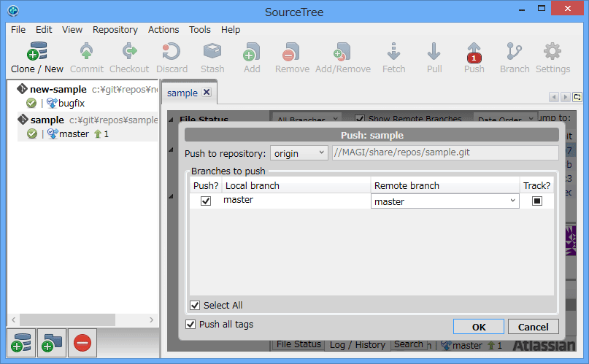Switch to the Search bottom tab
Screen dimensions: 589x364
(x=408, y=344)
